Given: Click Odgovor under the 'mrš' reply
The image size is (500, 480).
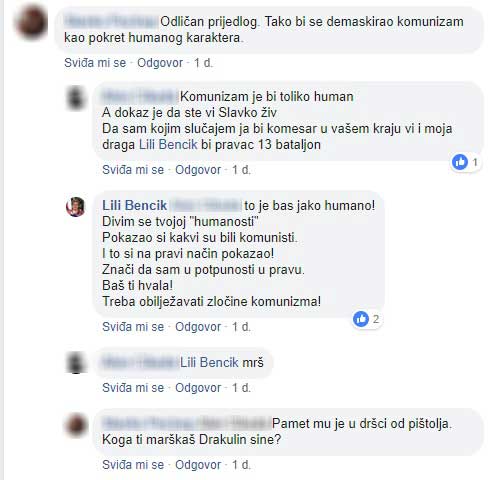Looking at the screenshot, I should 198,388.
